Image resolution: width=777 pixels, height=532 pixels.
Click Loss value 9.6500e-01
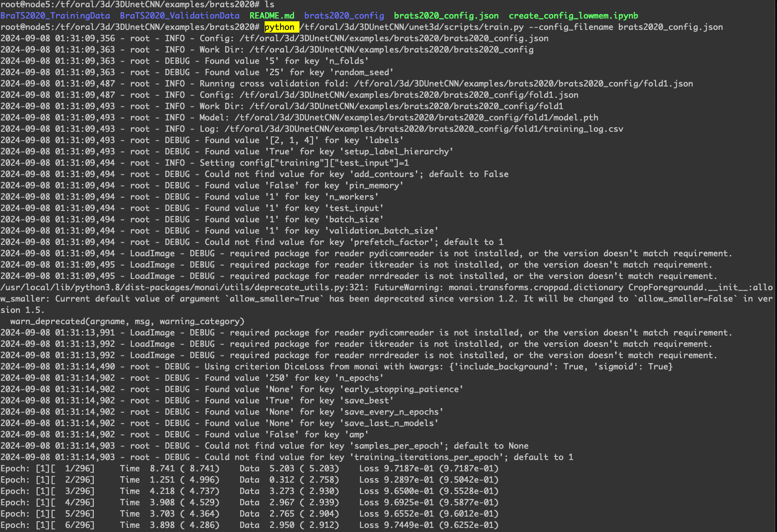(x=409, y=491)
